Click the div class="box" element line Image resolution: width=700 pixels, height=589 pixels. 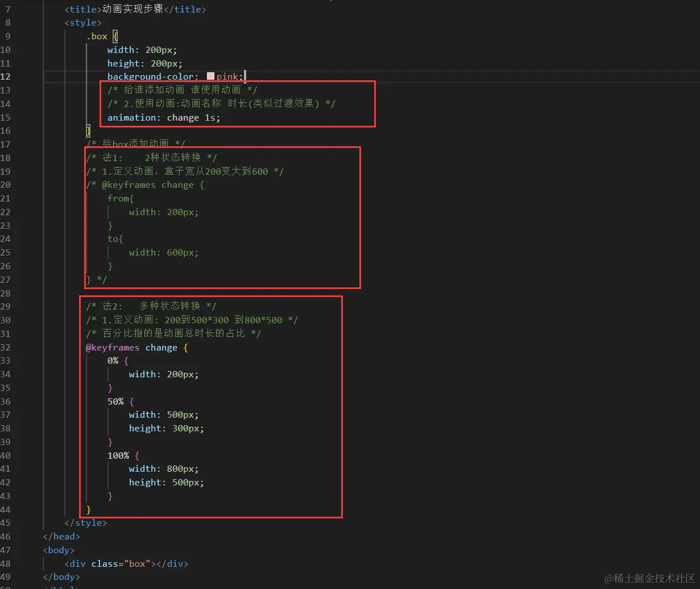(x=126, y=564)
